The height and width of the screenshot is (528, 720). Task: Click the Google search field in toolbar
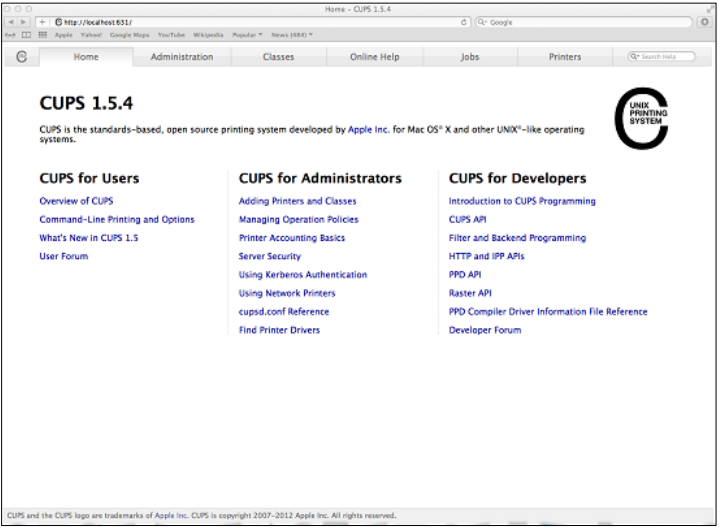pos(580,22)
